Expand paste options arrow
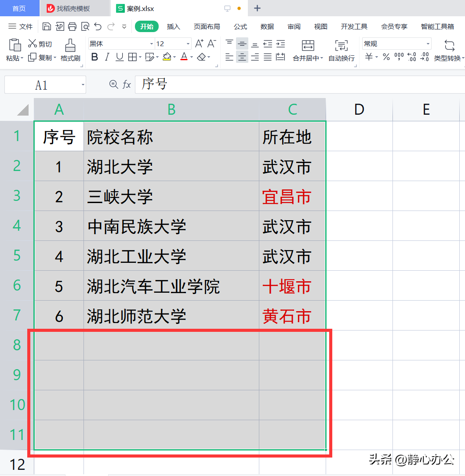 [22, 58]
